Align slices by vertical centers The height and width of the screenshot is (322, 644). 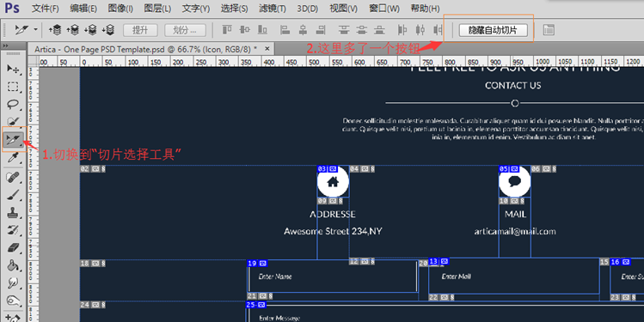click(x=245, y=29)
